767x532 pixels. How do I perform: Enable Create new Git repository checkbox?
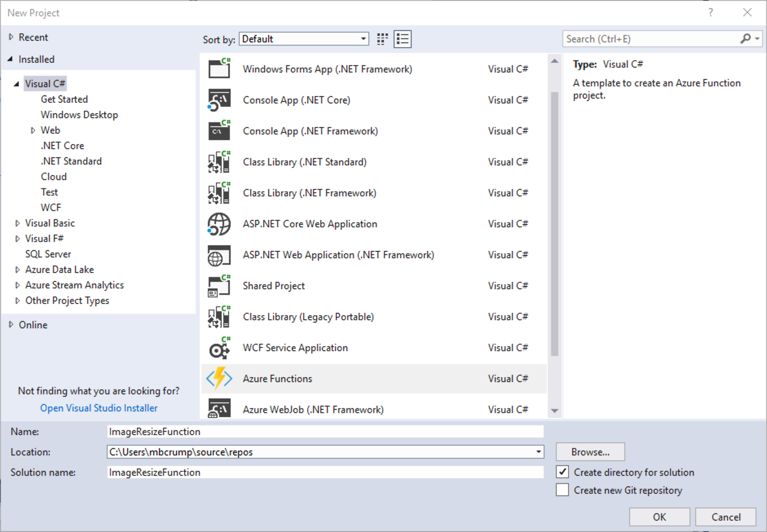[562, 490]
